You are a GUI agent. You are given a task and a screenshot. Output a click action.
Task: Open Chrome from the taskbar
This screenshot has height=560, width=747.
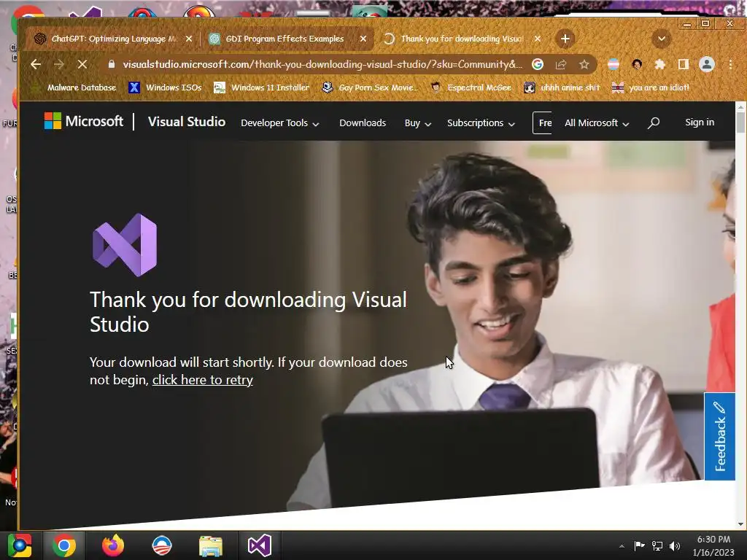64,545
